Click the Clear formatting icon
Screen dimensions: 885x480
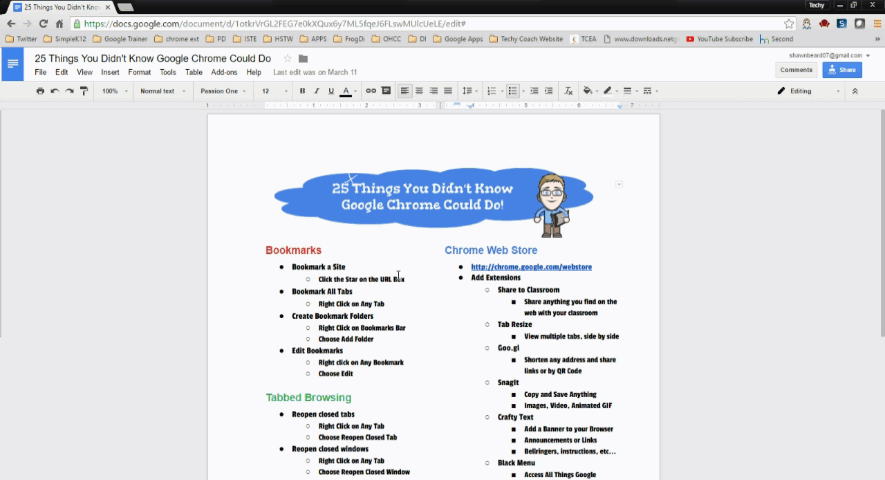coord(568,91)
